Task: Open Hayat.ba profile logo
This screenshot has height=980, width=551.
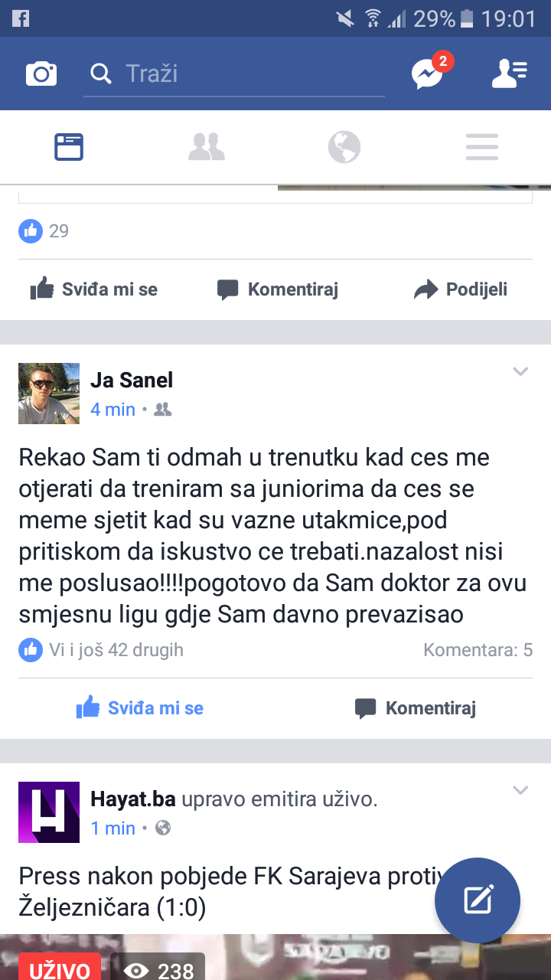Action: (49, 812)
